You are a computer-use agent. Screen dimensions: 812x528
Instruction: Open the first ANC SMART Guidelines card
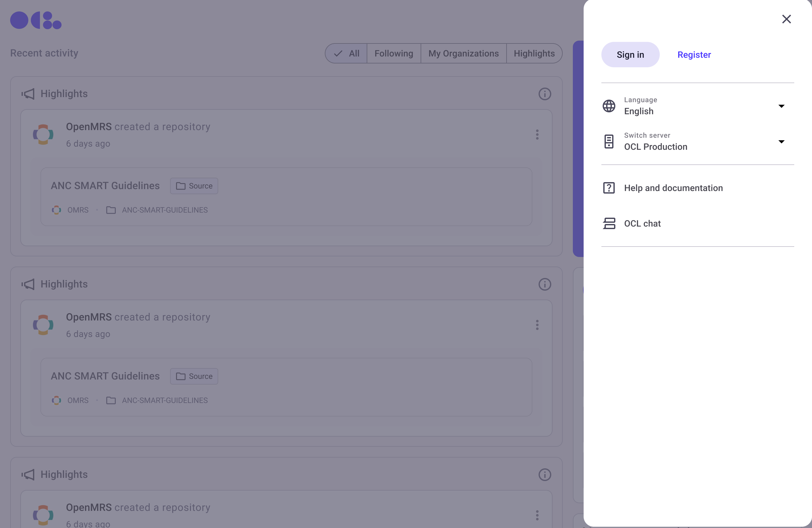[105, 186]
